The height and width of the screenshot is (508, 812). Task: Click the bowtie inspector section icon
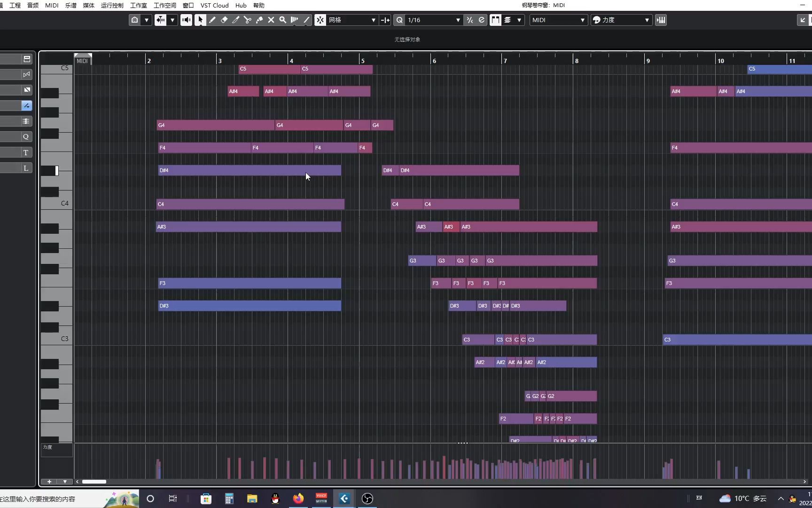[x=26, y=74]
